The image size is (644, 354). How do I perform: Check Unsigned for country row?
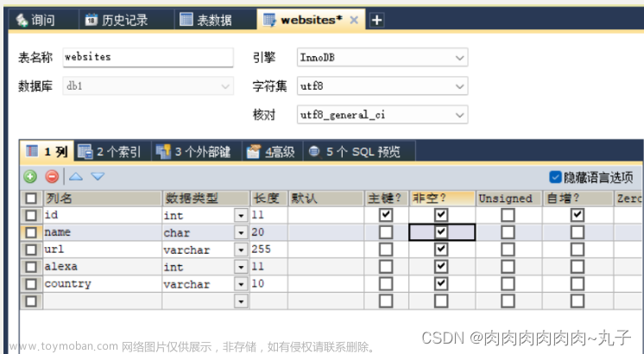tap(508, 284)
